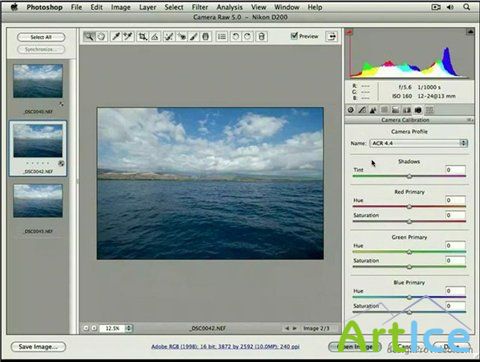The image size is (480, 362).
Task: Click the 12.5% zoom level field
Action: click(x=112, y=328)
